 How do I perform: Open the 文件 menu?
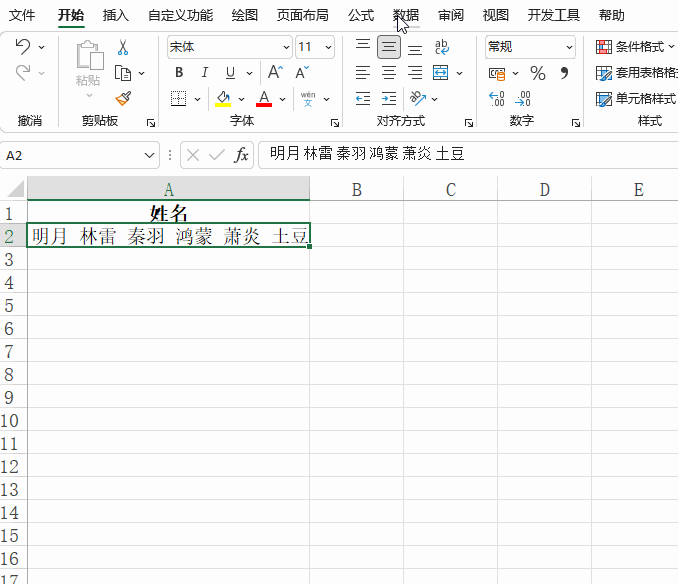coord(22,16)
